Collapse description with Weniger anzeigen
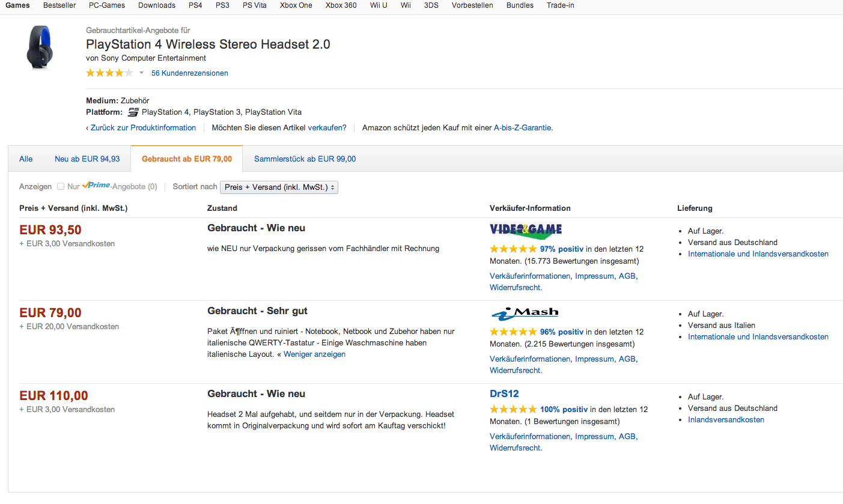 (314, 354)
